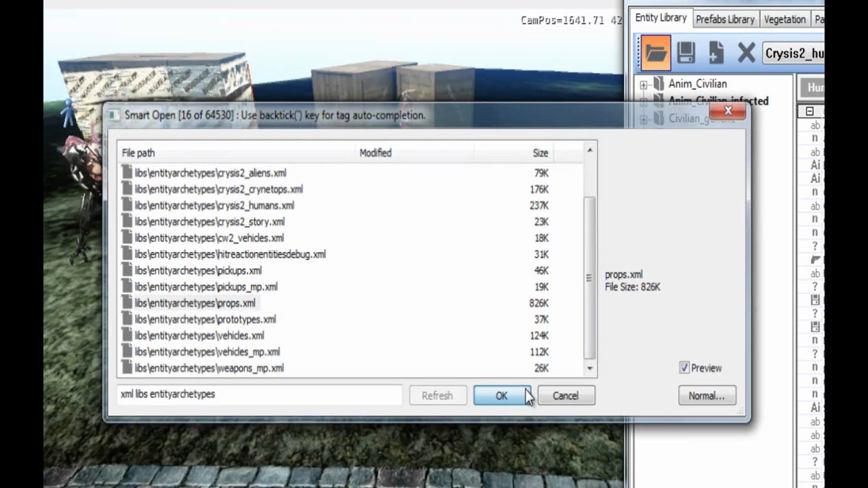The image size is (868, 488).
Task: Click the Add library icon
Action: tap(716, 53)
